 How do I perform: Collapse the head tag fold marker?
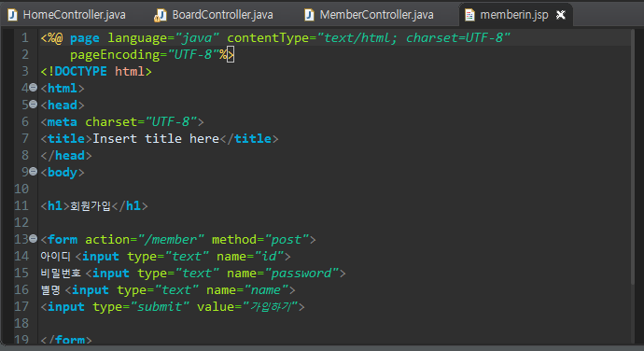click(34, 105)
